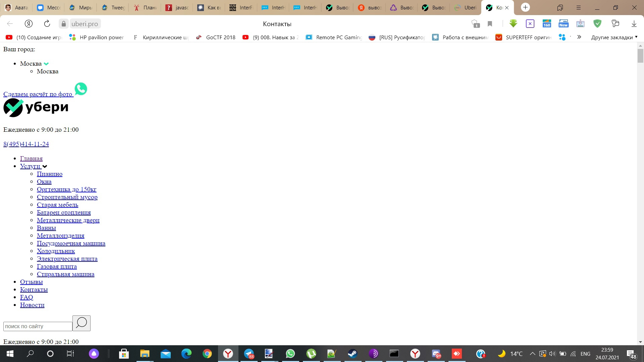Open Telegram from the taskbar

pyautogui.click(x=249, y=354)
